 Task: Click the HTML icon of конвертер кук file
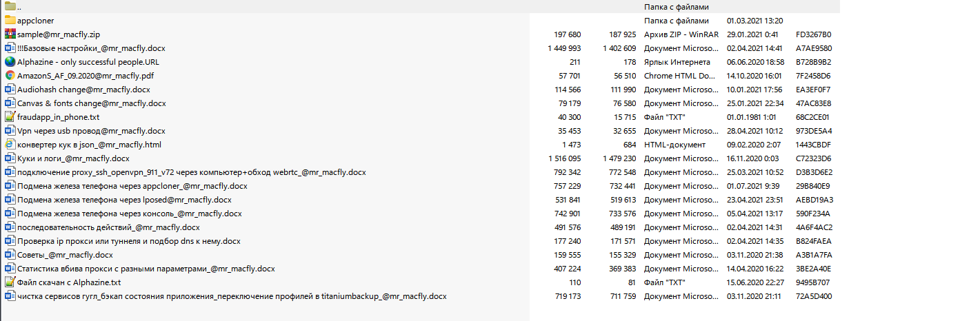(x=10, y=145)
